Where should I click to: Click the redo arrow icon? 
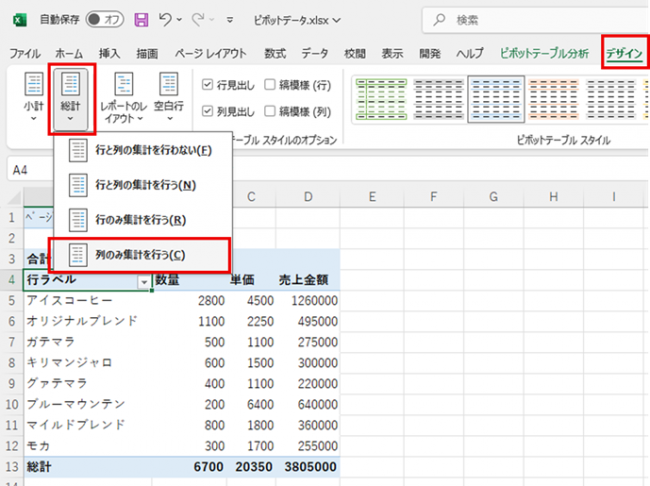[x=198, y=19]
